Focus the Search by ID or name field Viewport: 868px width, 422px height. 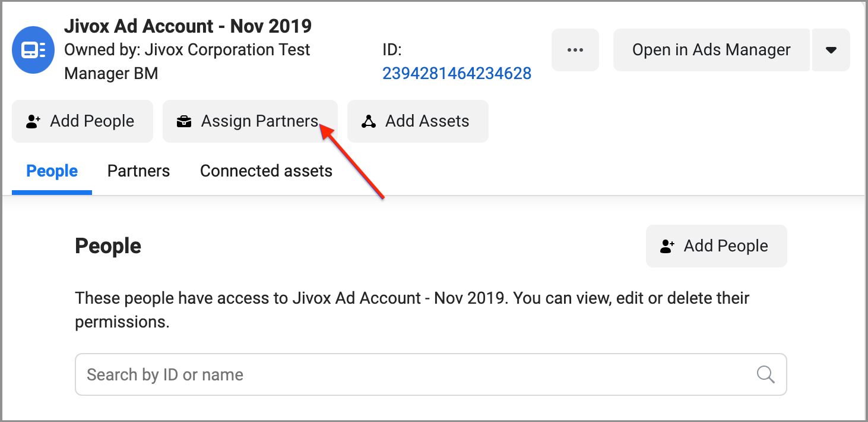pyautogui.click(x=416, y=374)
